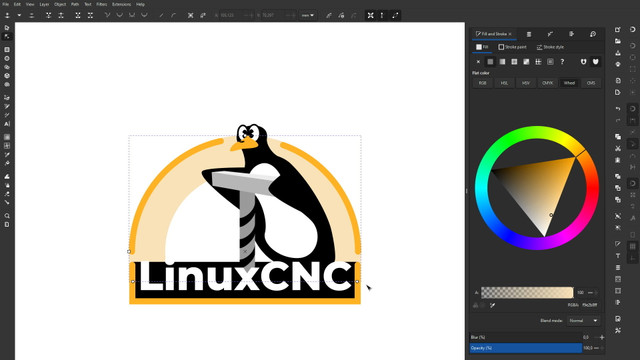This screenshot has width=640, height=360.
Task: Open the File menu
Action: point(5,4)
